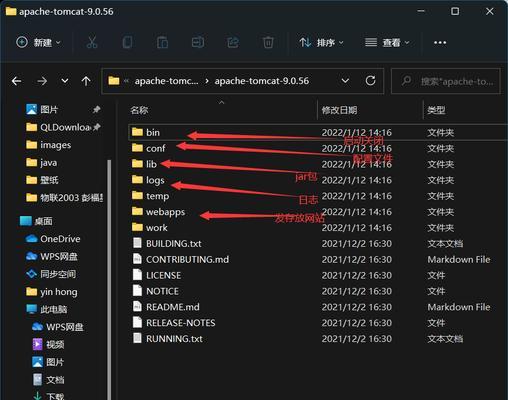
Task: Click the search apache-to... input field
Action: (446, 81)
